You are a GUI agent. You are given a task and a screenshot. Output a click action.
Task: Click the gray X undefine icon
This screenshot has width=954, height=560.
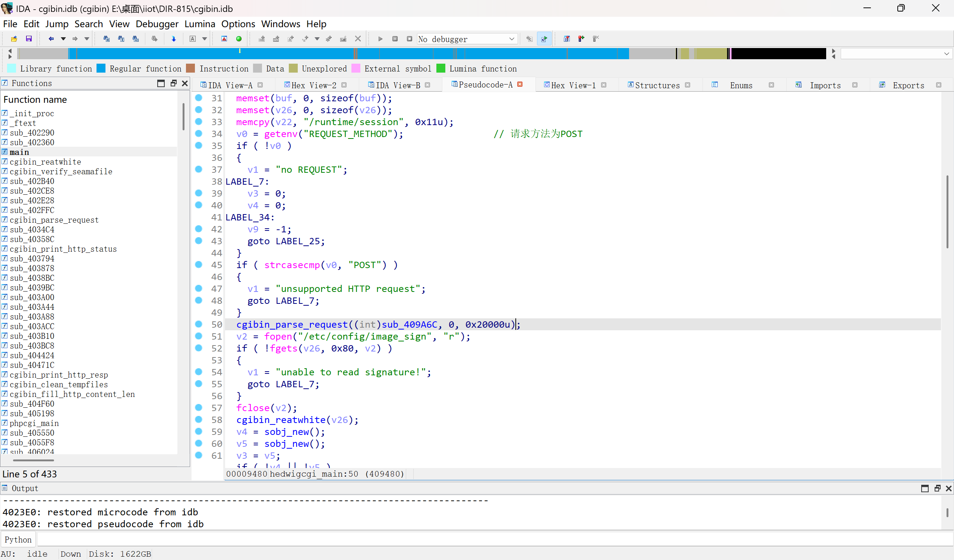[x=358, y=39]
